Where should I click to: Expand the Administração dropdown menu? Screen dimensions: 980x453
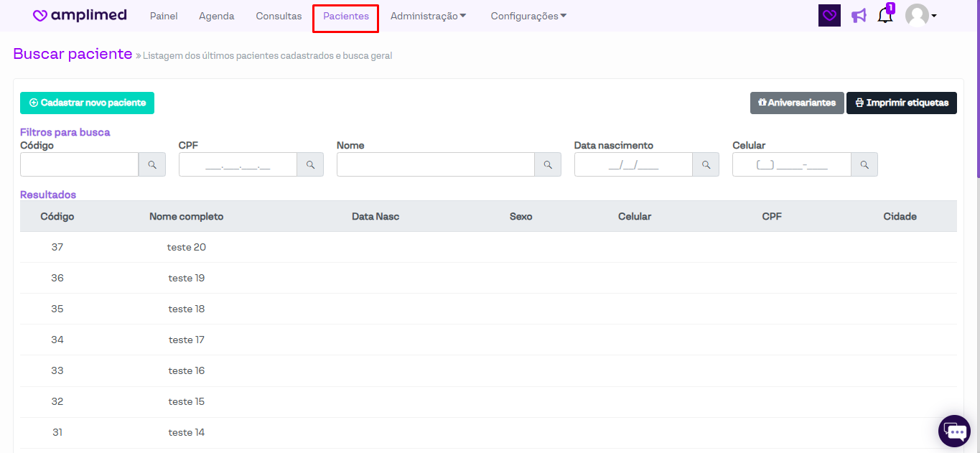click(x=428, y=16)
